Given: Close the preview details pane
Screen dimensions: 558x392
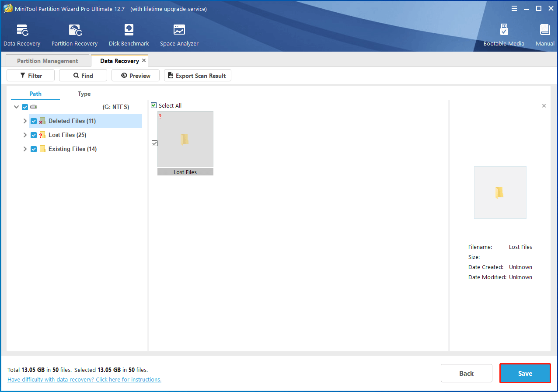Looking at the screenshot, I should pos(544,106).
